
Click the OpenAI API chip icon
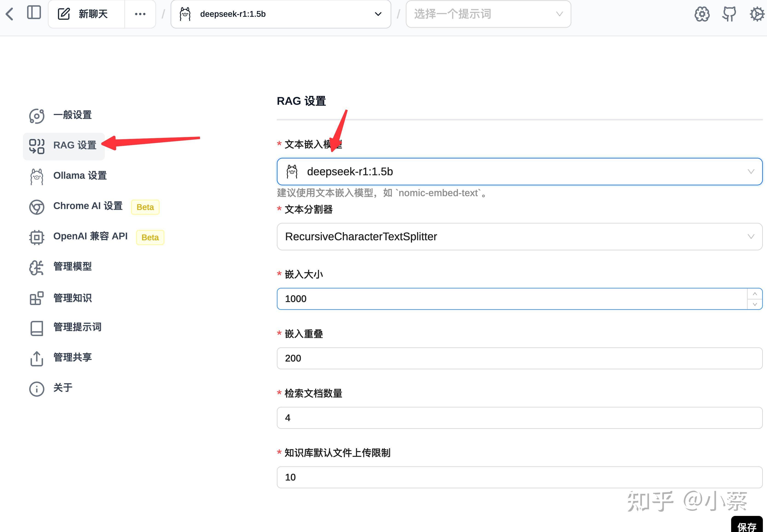coord(37,237)
